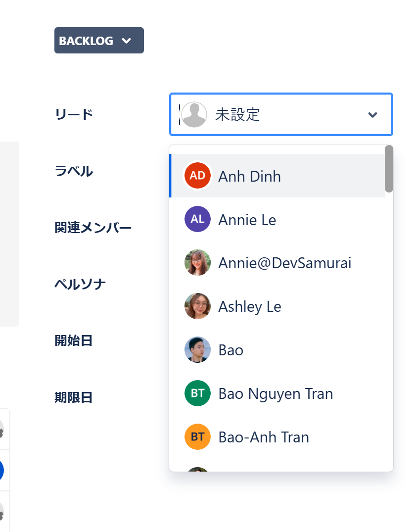Screen dimensions: 415x532
Task: Assign the Bao Nguyen Tran name option
Action: click(x=276, y=394)
